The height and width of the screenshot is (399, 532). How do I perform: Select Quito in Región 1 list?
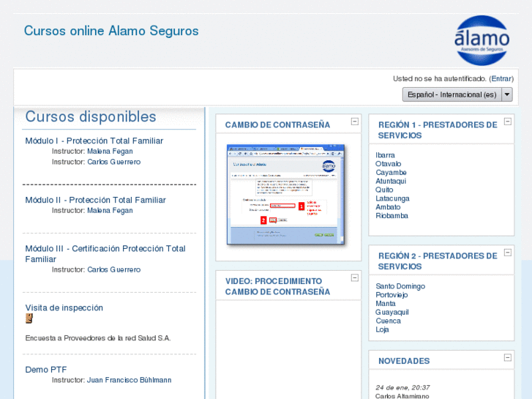coord(384,190)
